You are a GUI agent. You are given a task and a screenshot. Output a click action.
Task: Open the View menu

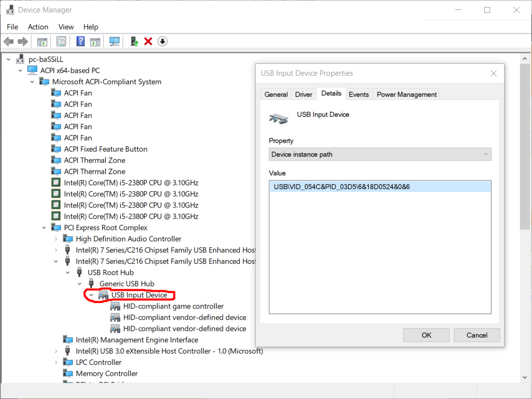point(66,27)
